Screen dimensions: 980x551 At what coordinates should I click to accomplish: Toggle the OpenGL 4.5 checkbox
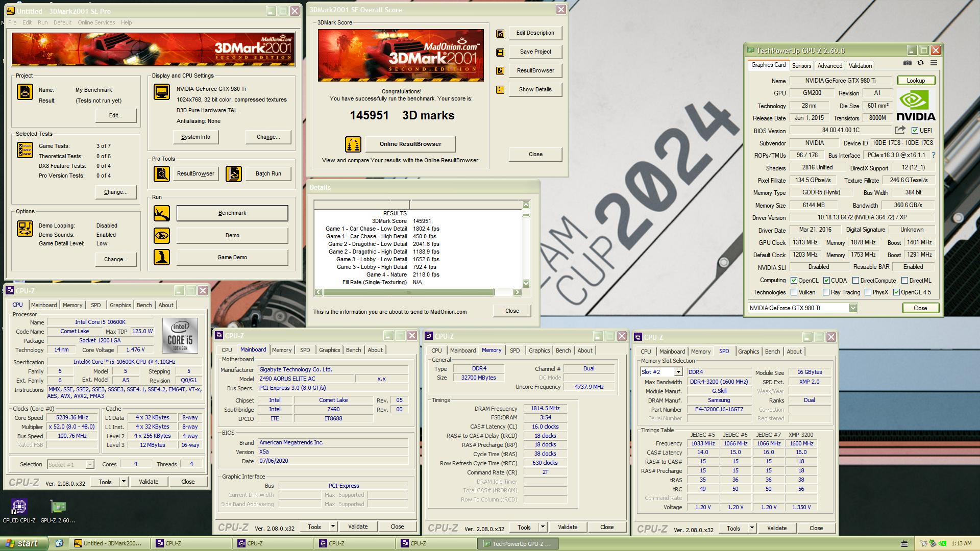coord(896,292)
